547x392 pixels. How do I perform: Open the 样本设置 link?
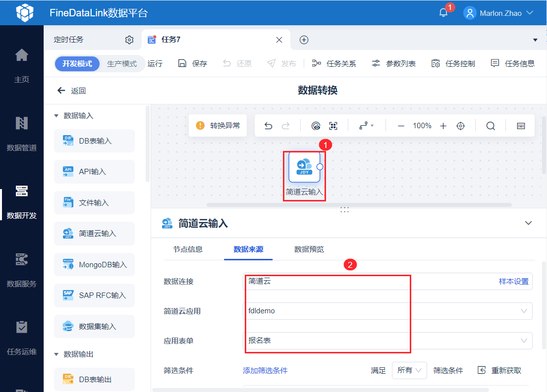tap(513, 282)
